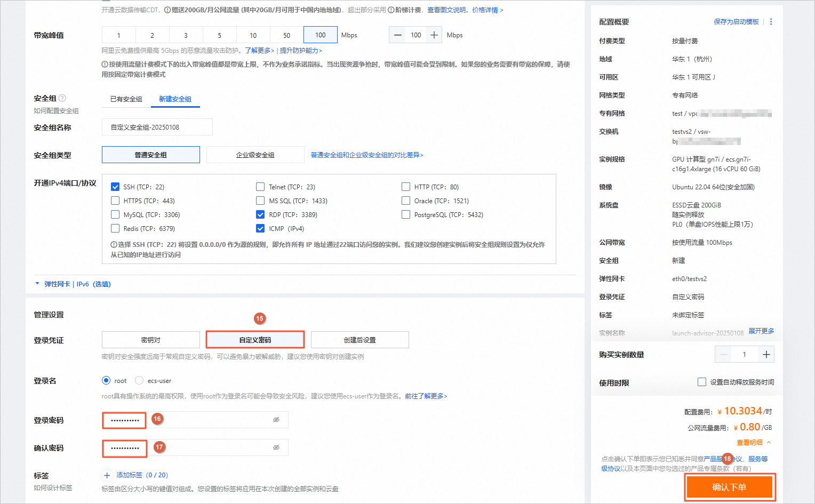Image resolution: width=815 pixels, height=504 pixels.
Task: Decrease 购买实例数量 with minus button
Action: pos(724,355)
